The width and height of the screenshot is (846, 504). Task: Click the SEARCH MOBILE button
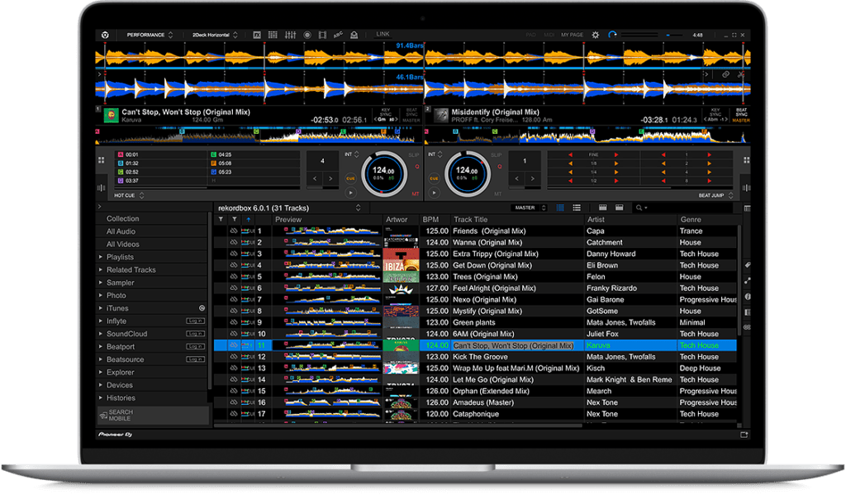[153, 415]
